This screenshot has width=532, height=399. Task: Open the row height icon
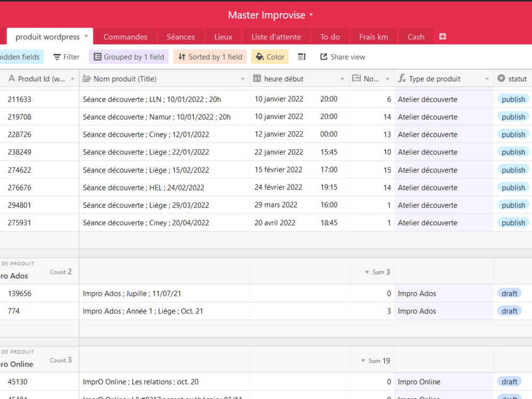[302, 57]
